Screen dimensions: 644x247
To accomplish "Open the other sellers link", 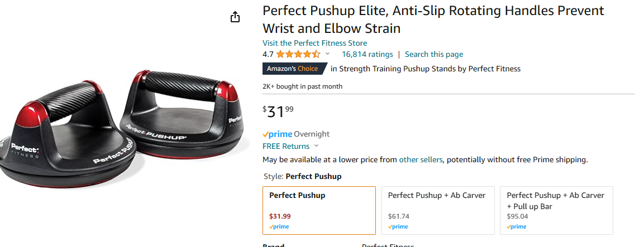I will [x=421, y=159].
